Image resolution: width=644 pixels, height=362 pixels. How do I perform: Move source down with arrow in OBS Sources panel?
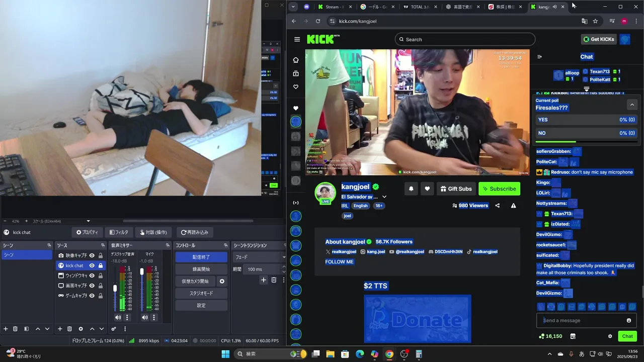point(102,329)
